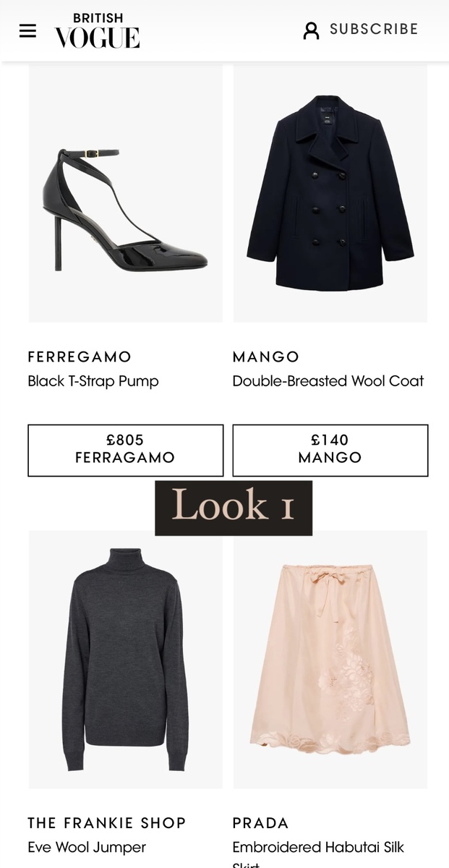Viewport: 449px width, 868px height.
Task: Open the navy wool coat image
Action: (x=330, y=193)
